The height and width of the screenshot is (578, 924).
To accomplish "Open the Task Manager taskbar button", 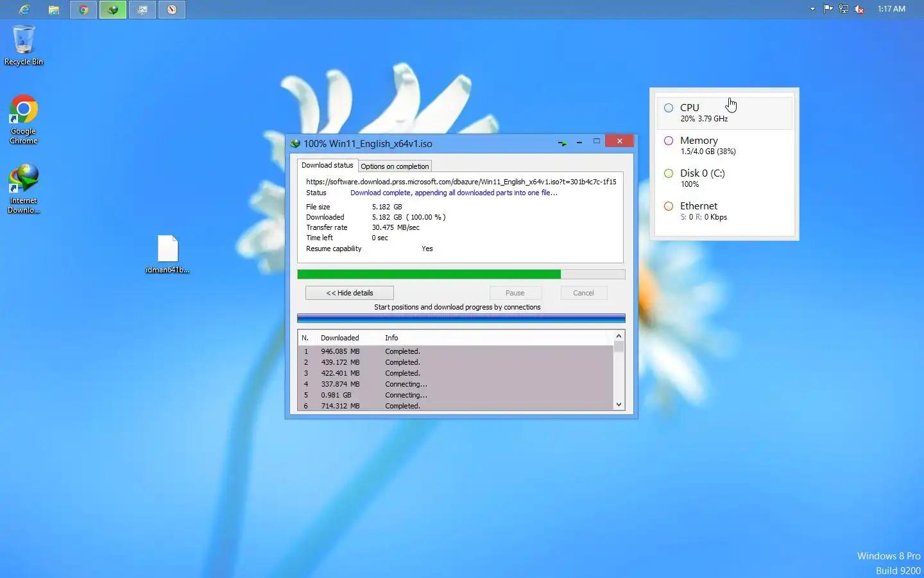I will [x=142, y=10].
